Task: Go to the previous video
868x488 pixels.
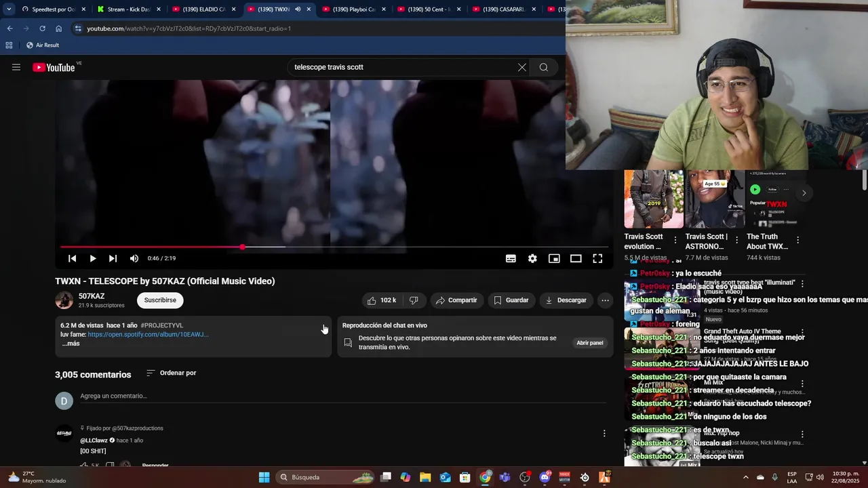Action: point(73,258)
